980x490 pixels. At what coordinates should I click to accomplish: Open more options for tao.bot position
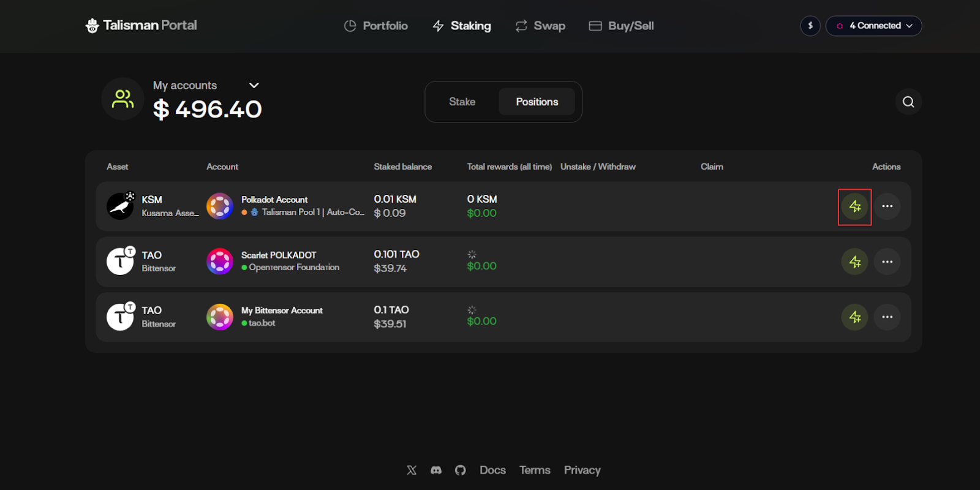click(887, 317)
